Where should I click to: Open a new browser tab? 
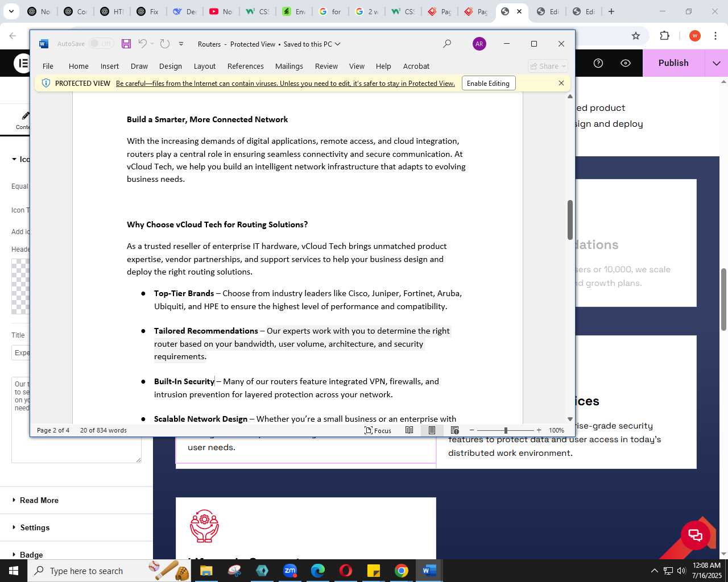pos(611,11)
